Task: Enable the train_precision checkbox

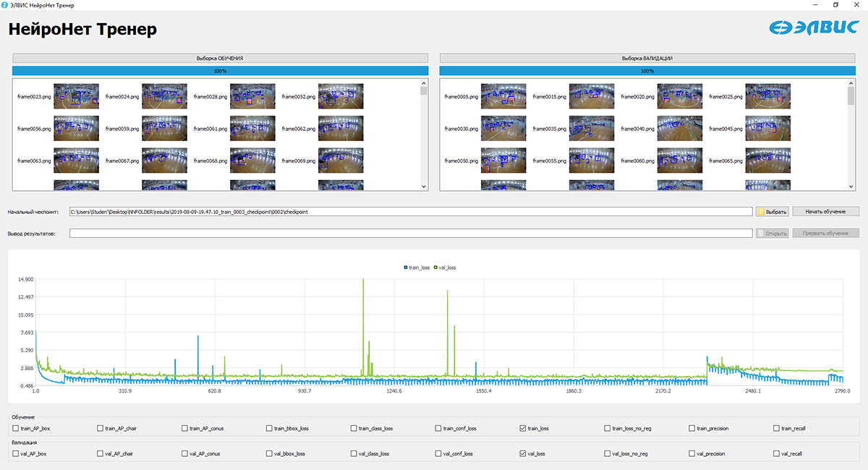Action: (x=692, y=429)
